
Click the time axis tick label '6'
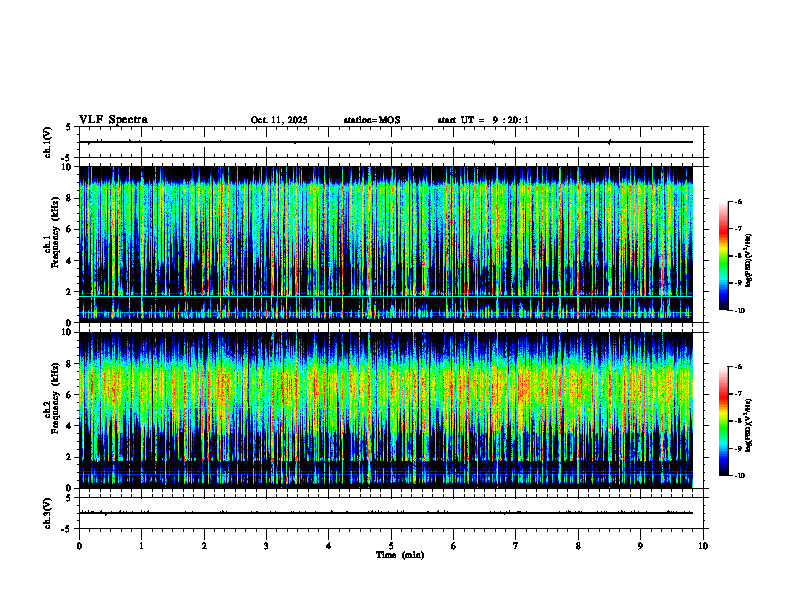(x=454, y=546)
